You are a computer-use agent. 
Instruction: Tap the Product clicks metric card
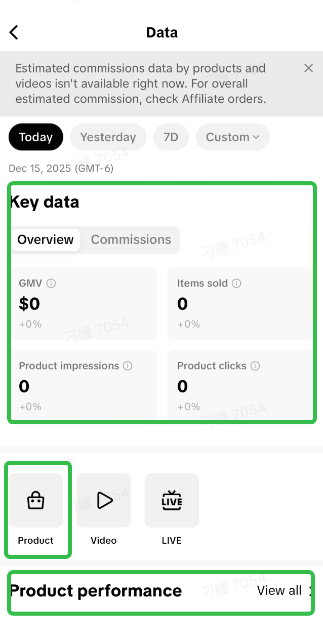click(x=240, y=386)
